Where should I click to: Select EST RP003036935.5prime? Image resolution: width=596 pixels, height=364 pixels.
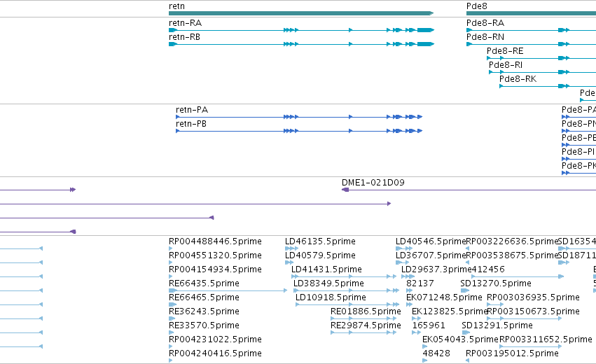coord(533,297)
